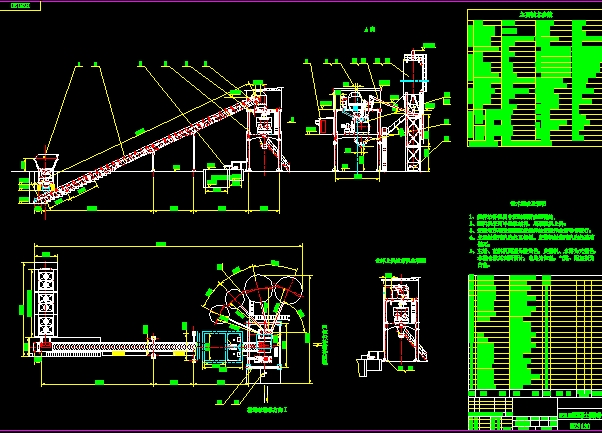Click the vertical green annotation beside the plan view
602x433 pixels.
coord(324,344)
